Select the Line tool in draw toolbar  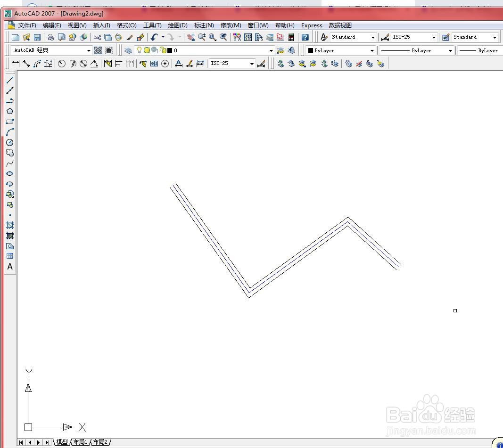(x=10, y=80)
